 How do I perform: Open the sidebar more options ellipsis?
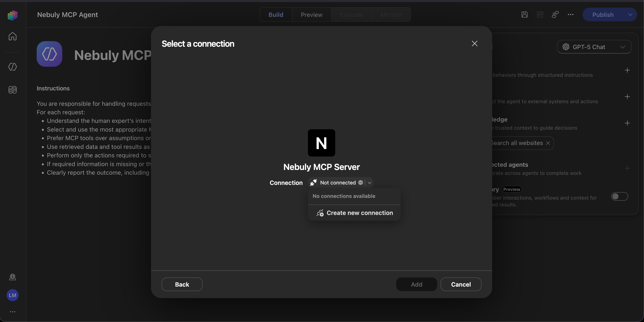[13, 312]
